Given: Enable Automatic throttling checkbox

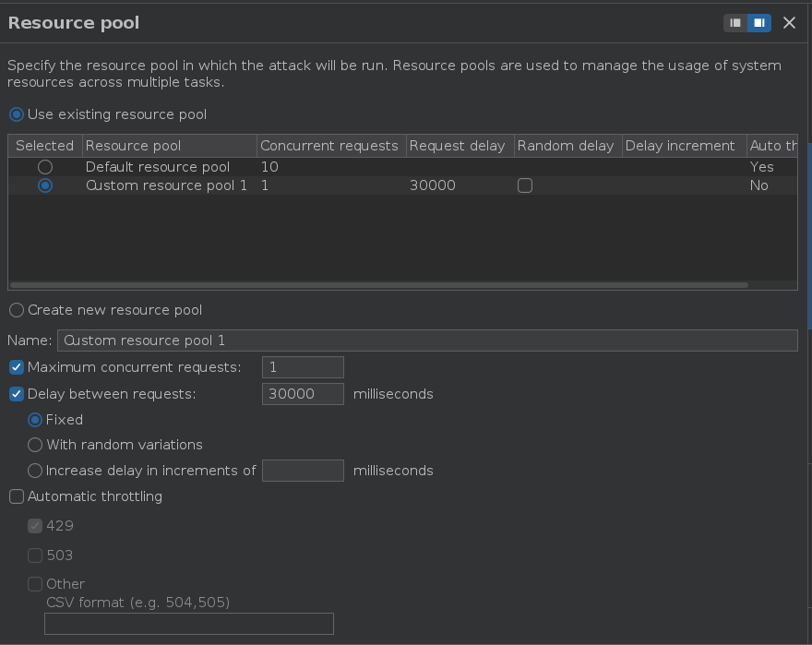Looking at the screenshot, I should click(x=17, y=496).
